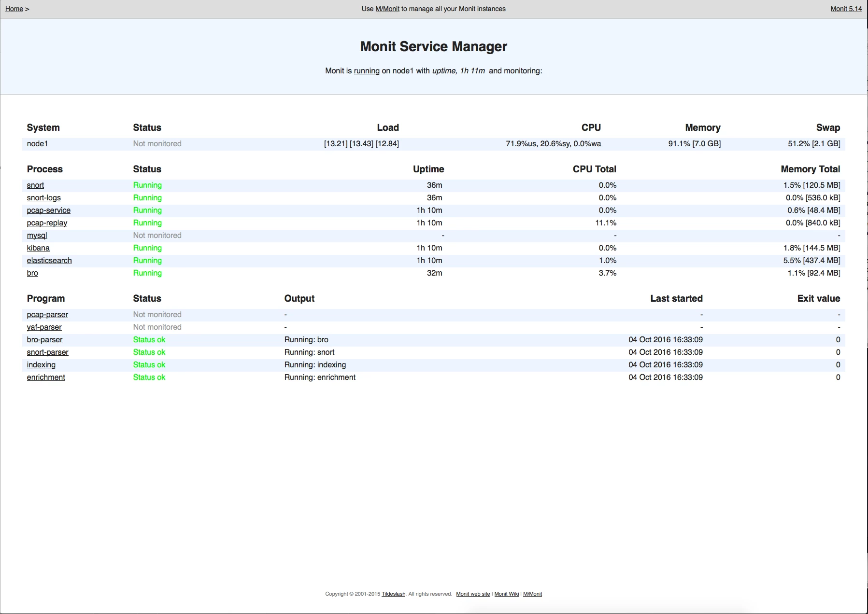Open the M/Monit link in top banner
The image size is (868, 614).
tap(387, 9)
